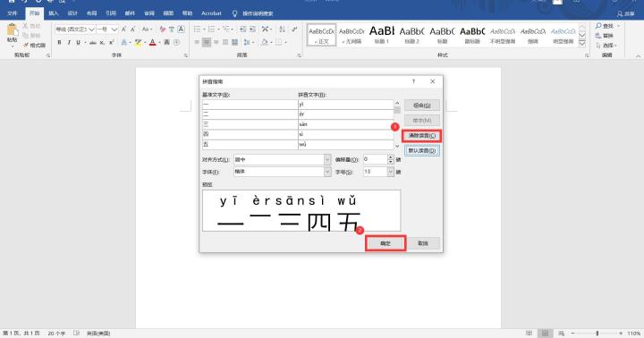644x338 pixels.
Task: Click the Shrink Font icon
Action: [x=132, y=30]
